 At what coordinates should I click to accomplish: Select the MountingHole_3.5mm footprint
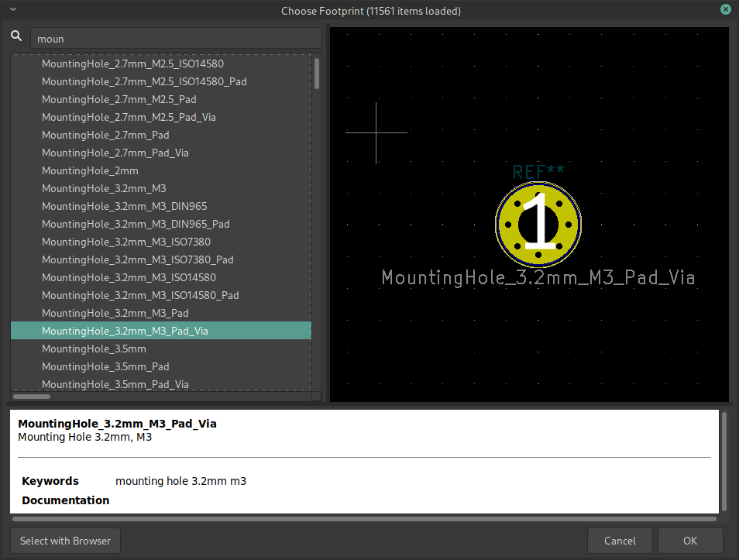coord(94,349)
